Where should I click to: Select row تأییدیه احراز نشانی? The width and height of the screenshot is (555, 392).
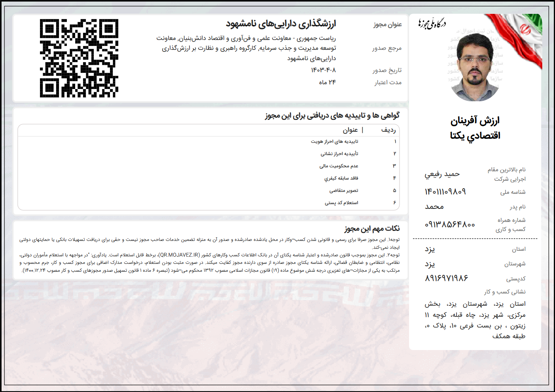339,154
